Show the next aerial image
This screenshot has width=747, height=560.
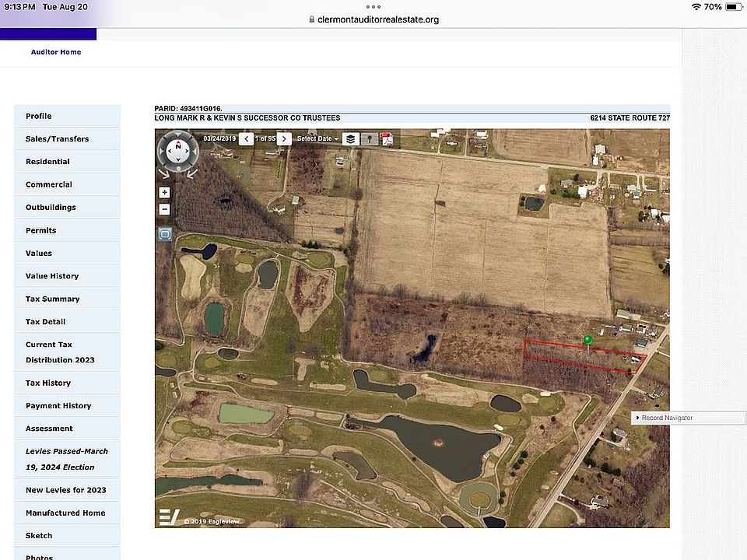285,138
